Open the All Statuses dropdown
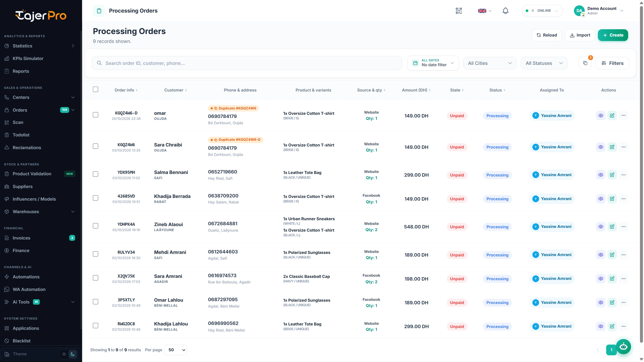Screen dimensions: 644x362 pyautogui.click(x=544, y=63)
